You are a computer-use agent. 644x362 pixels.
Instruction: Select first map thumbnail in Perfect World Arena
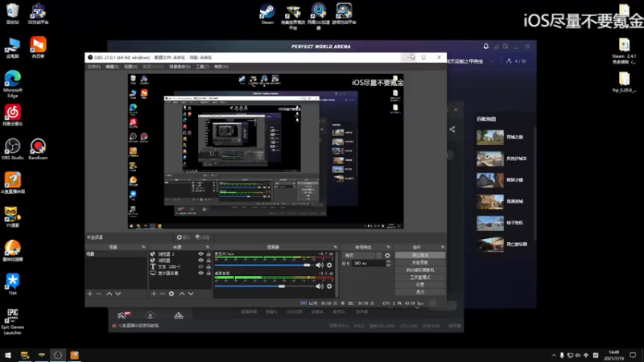490,137
